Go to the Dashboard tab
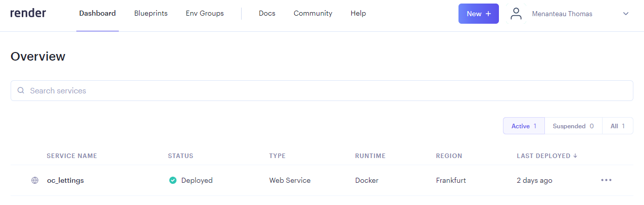 98,14
